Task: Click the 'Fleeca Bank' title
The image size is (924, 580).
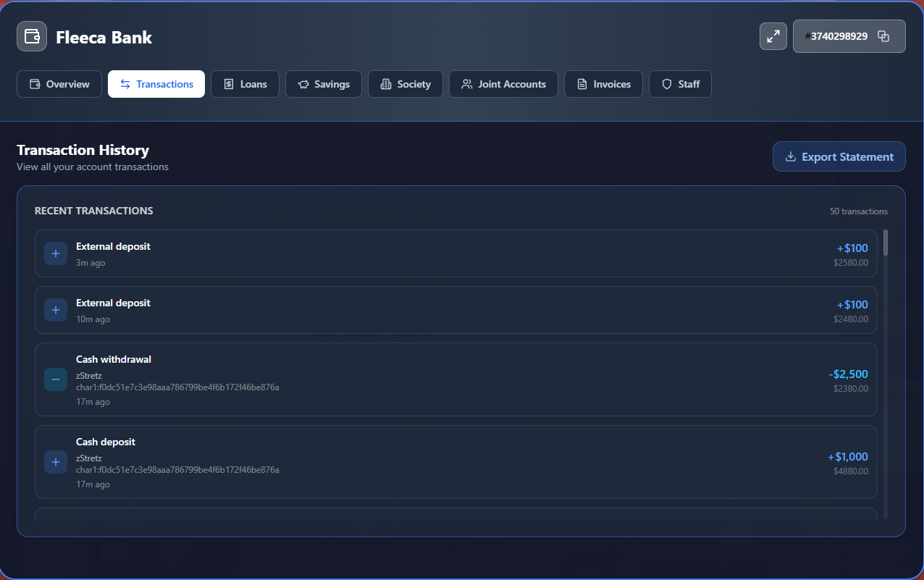Action: click(104, 37)
